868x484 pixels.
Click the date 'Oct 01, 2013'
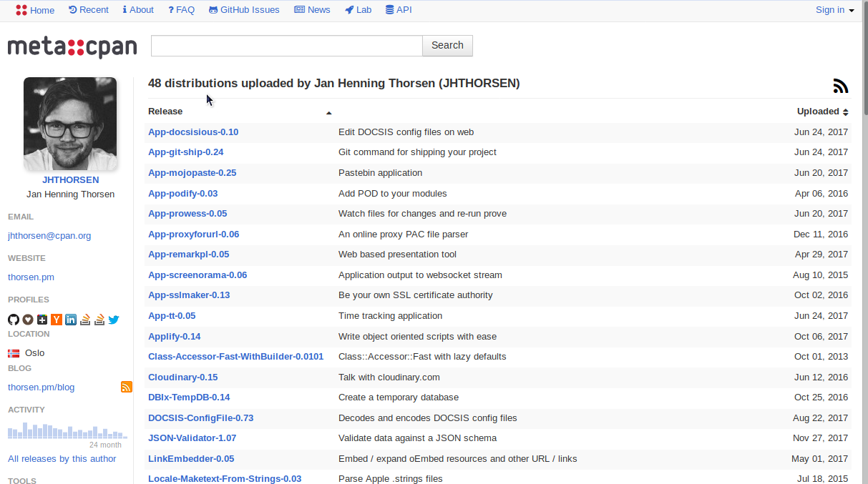tap(821, 357)
